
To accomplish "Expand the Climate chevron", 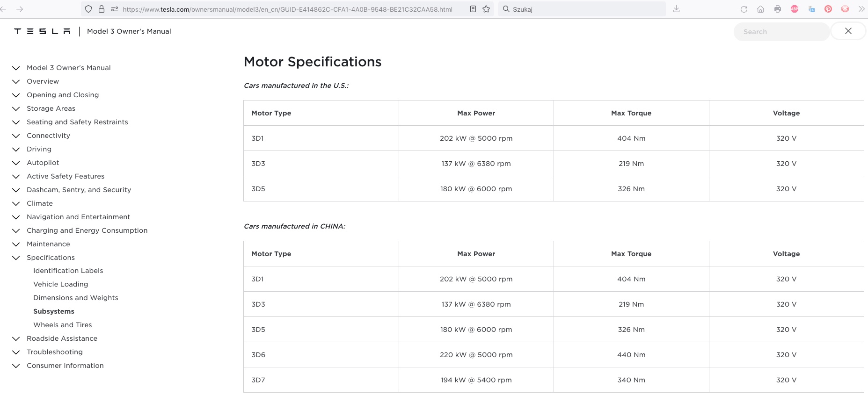I will pyautogui.click(x=16, y=203).
